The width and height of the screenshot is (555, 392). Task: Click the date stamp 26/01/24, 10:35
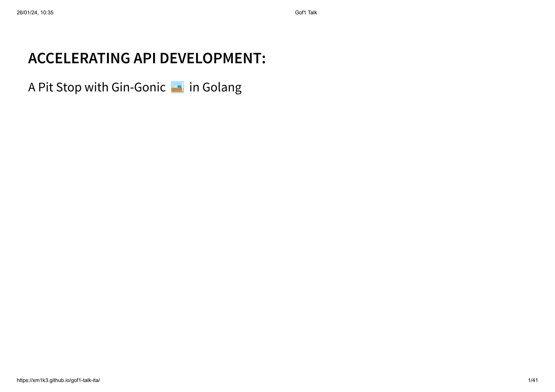[35, 12]
